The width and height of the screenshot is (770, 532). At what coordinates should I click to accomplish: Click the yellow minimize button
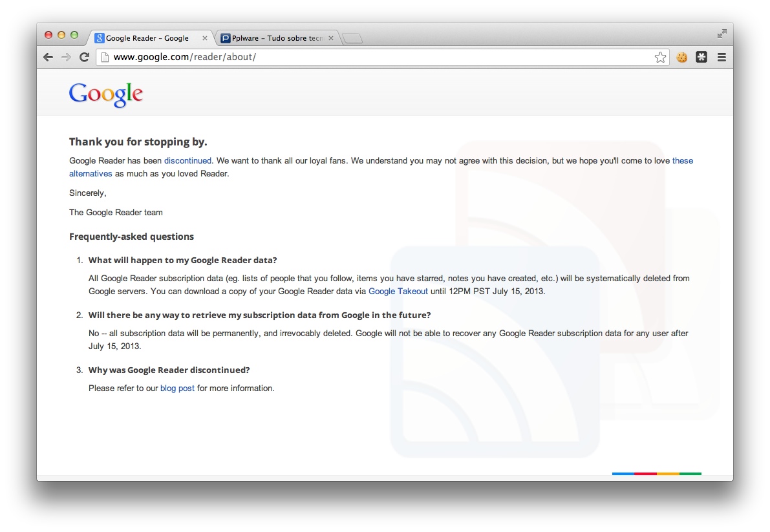coord(61,35)
